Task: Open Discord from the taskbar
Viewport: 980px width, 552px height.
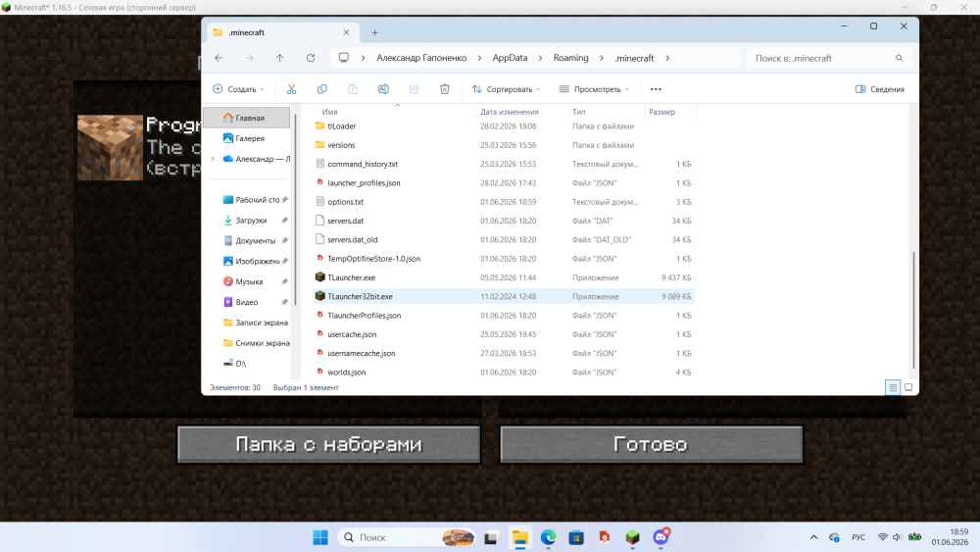Action: click(661, 537)
